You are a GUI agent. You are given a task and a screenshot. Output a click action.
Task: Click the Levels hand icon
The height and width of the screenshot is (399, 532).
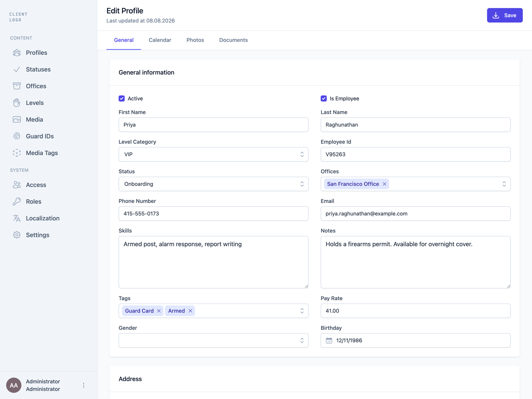pyautogui.click(x=17, y=103)
